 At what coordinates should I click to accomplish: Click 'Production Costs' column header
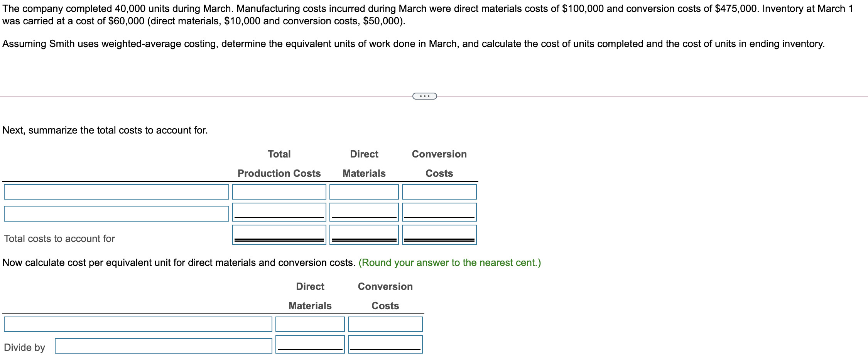click(279, 173)
